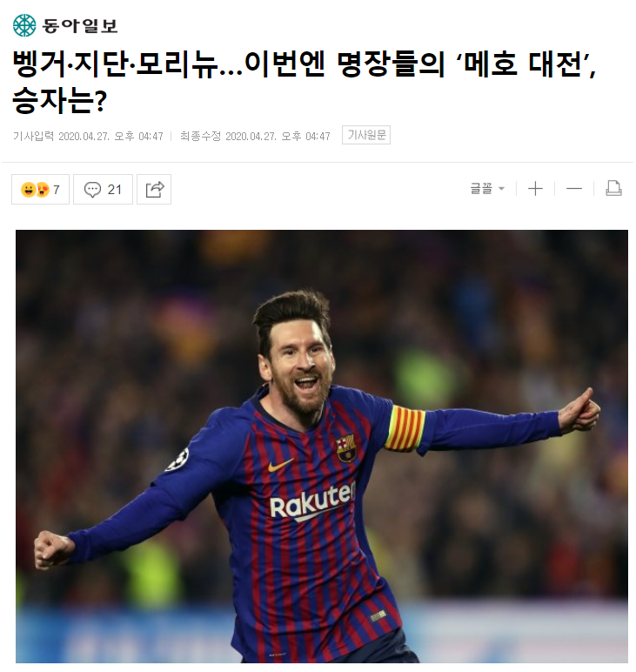Click the 최종수정 last-modified timestamp
Viewport: 636px width, 672px height.
tap(255, 137)
